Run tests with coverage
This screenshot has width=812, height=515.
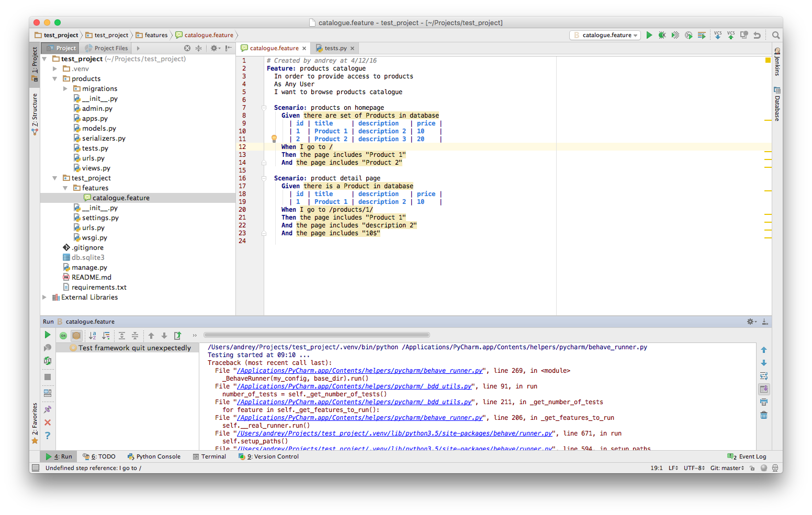675,35
